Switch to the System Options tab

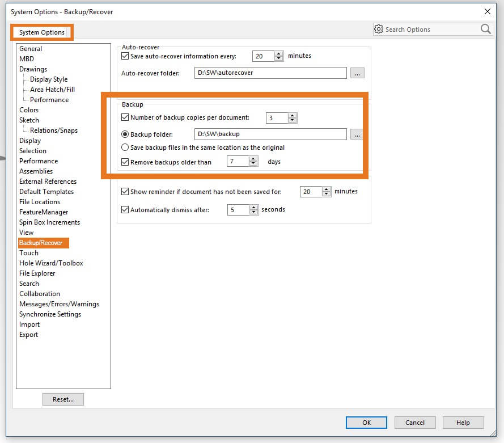coord(42,32)
